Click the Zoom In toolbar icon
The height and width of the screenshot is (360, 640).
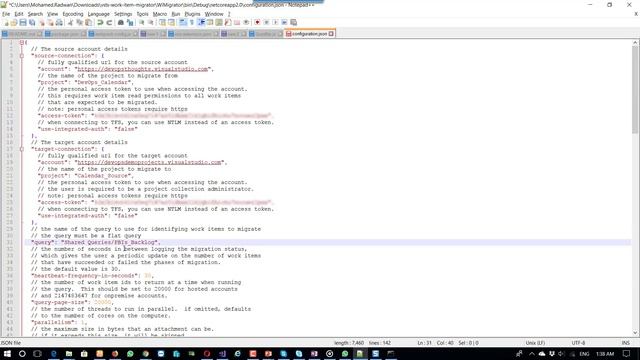142,22
